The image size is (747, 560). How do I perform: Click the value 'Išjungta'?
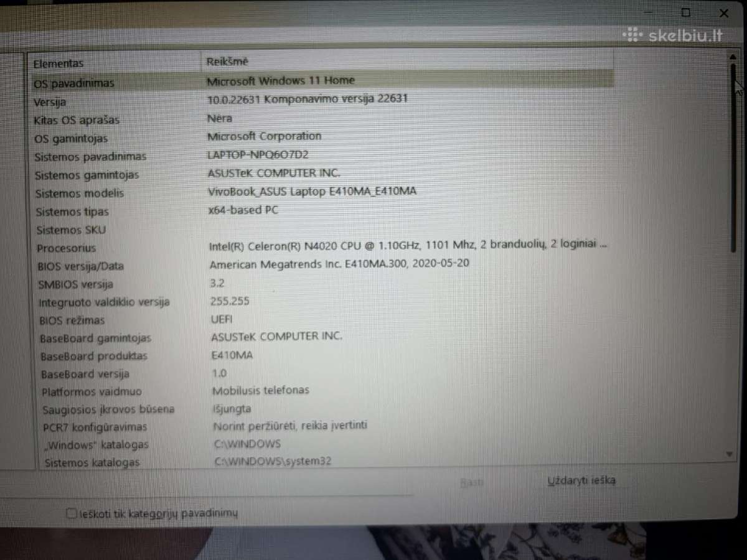[x=232, y=409]
